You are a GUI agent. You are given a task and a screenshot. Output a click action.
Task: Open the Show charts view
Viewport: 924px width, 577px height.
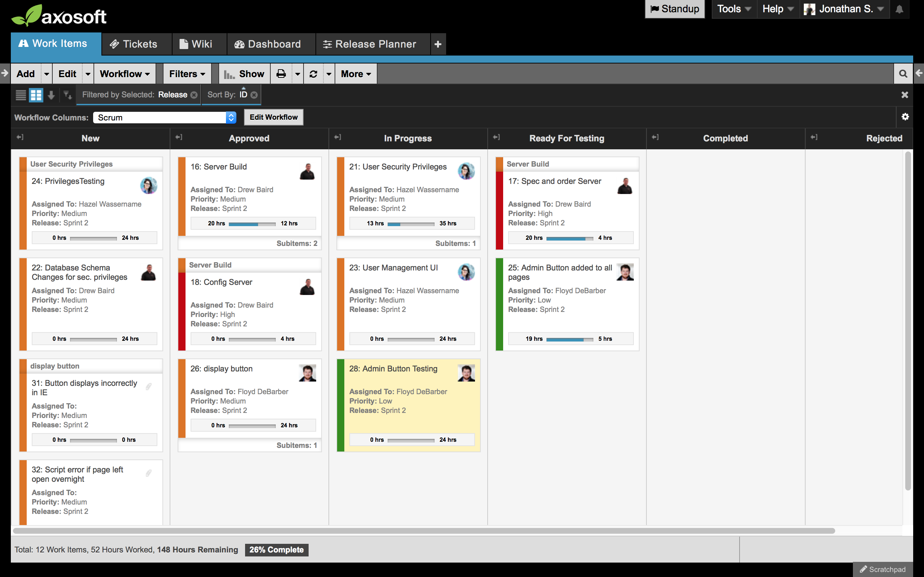(x=244, y=74)
